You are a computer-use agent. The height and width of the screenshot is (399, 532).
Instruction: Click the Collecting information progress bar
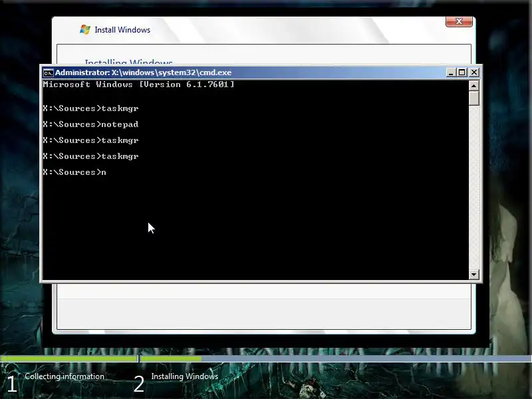[69, 358]
